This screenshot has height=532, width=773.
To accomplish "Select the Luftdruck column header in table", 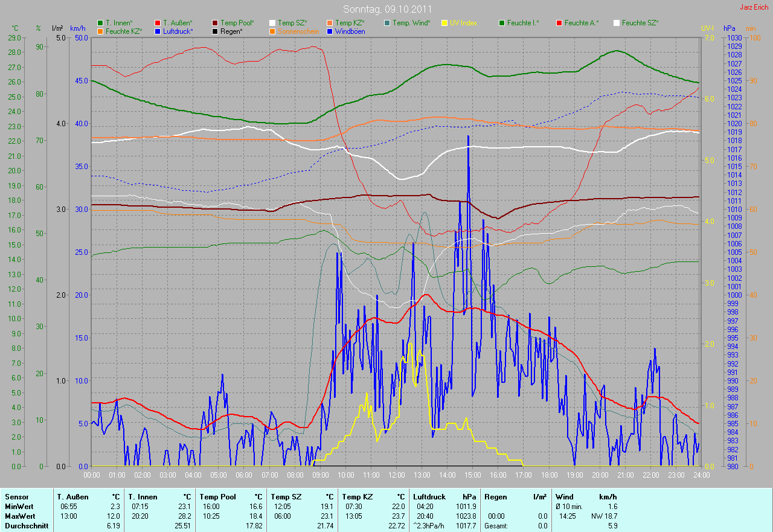I will click(x=429, y=496).
